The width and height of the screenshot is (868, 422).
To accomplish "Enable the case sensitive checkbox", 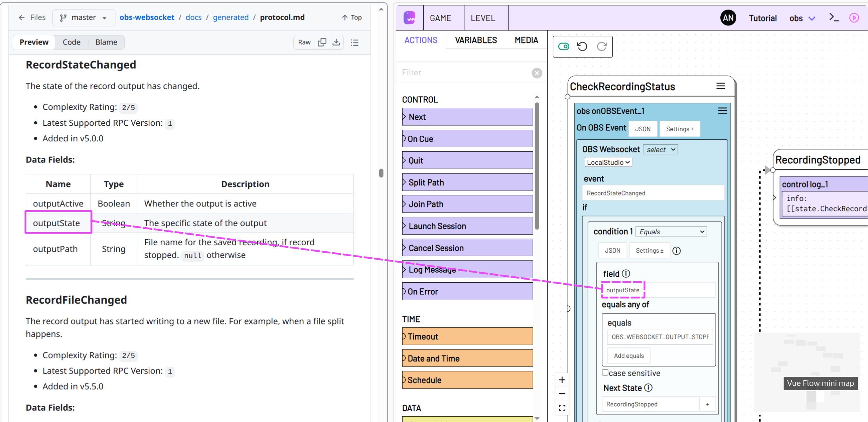I will click(x=605, y=372).
